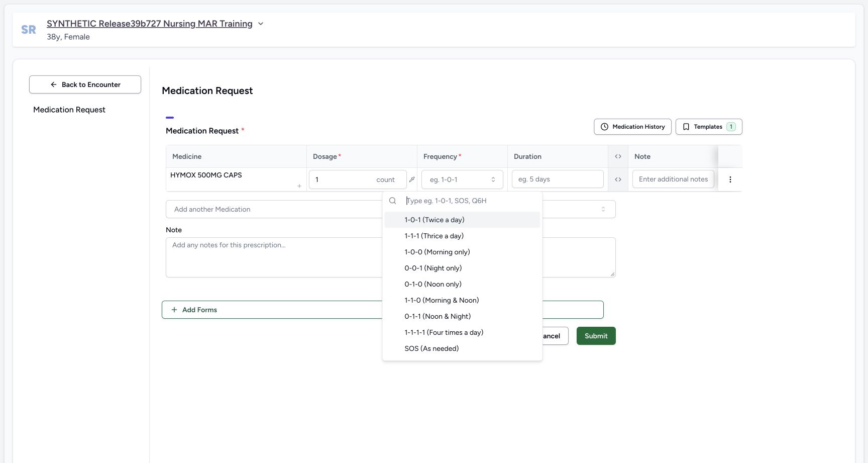Choose 1-1-0 (Morning & Noon)
Screen dimensions: 868x463
[462, 300]
